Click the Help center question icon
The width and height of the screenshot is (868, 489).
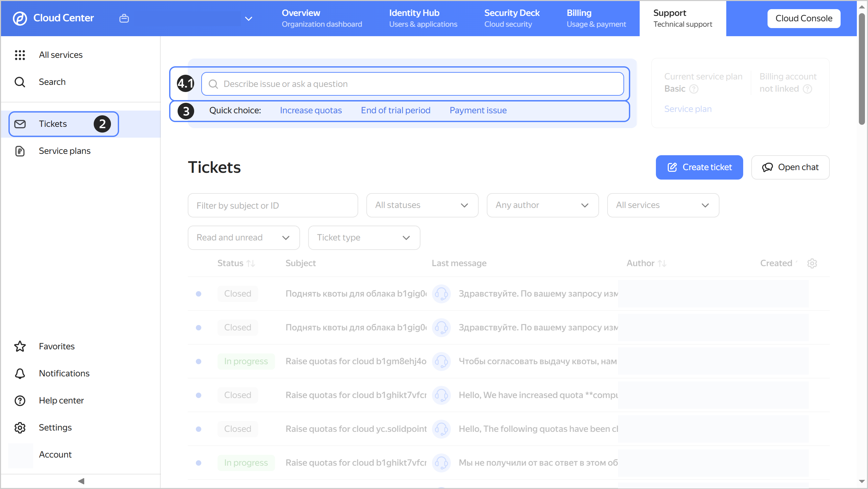(20, 400)
